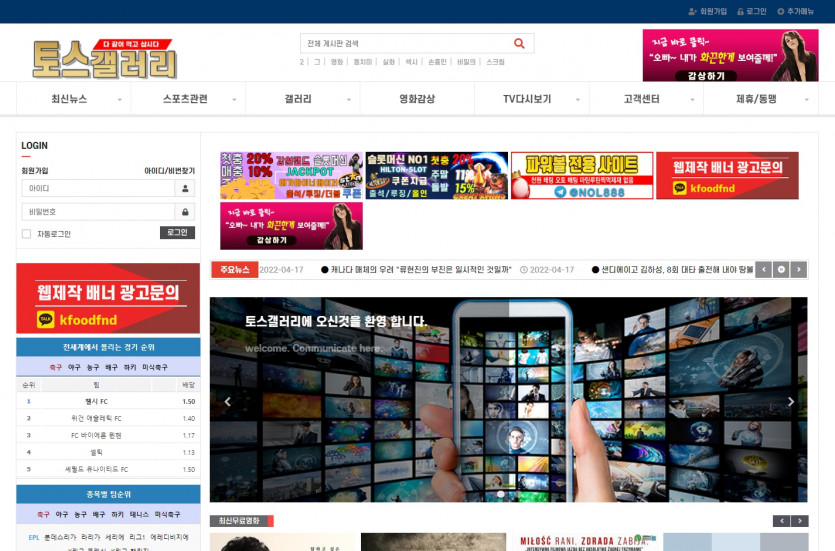Screen dimensions: 835x551
Task: Click the red search magnifier icon
Action: point(519,44)
